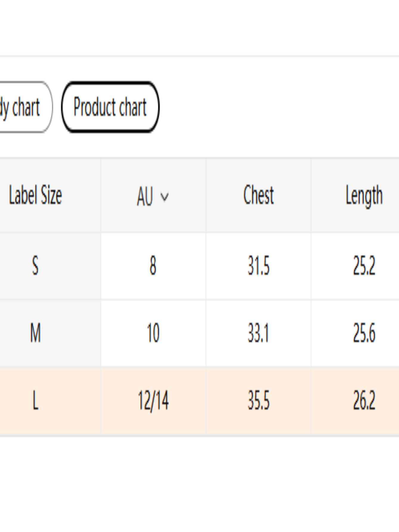Select the S label size row
The image size is (399, 532).
pos(35,266)
